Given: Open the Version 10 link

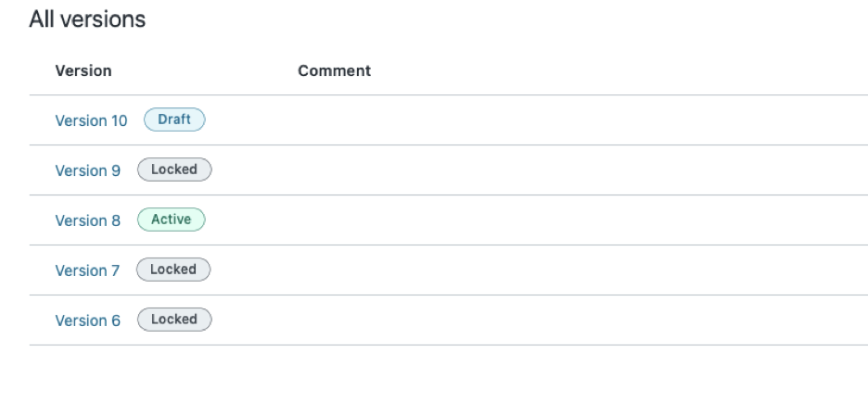Looking at the screenshot, I should click(91, 120).
